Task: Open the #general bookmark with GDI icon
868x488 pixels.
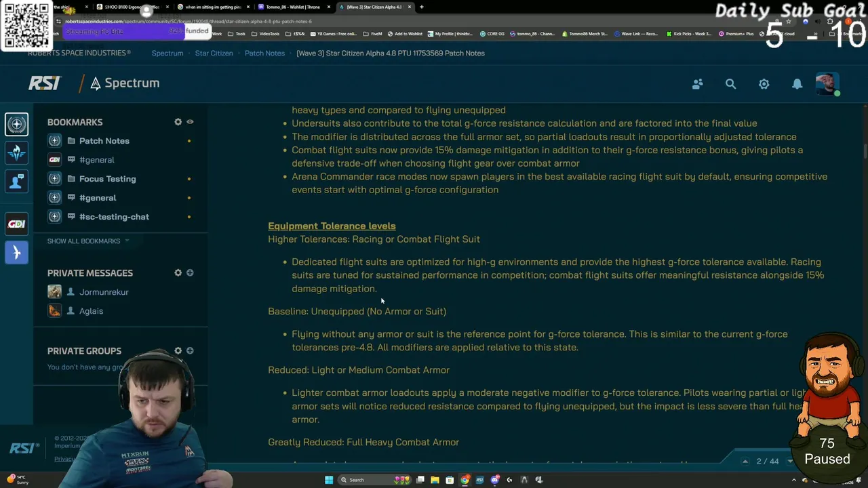Action: pyautogui.click(x=96, y=160)
